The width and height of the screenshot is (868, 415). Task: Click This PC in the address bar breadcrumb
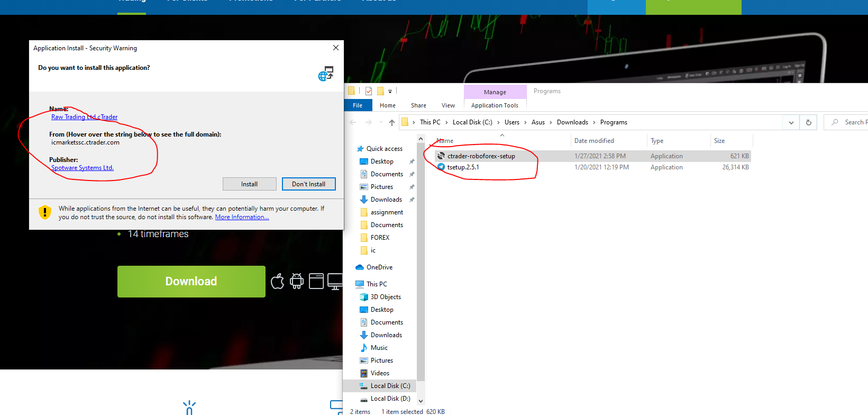(x=430, y=122)
